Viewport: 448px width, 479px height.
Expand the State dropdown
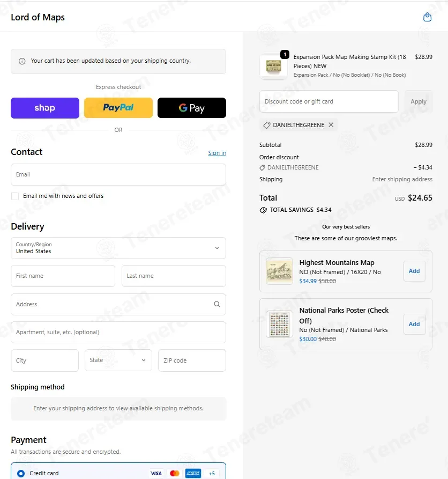[118, 360]
